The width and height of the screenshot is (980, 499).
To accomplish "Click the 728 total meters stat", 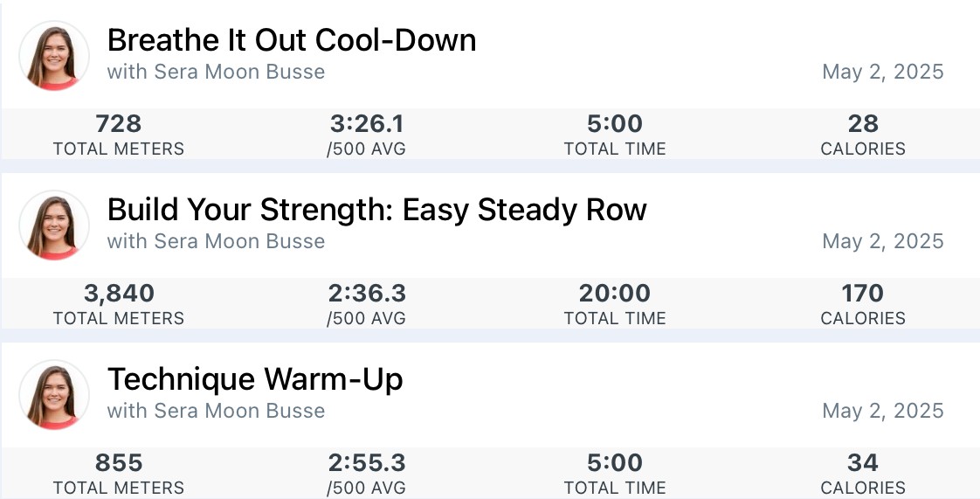I will tap(119, 135).
